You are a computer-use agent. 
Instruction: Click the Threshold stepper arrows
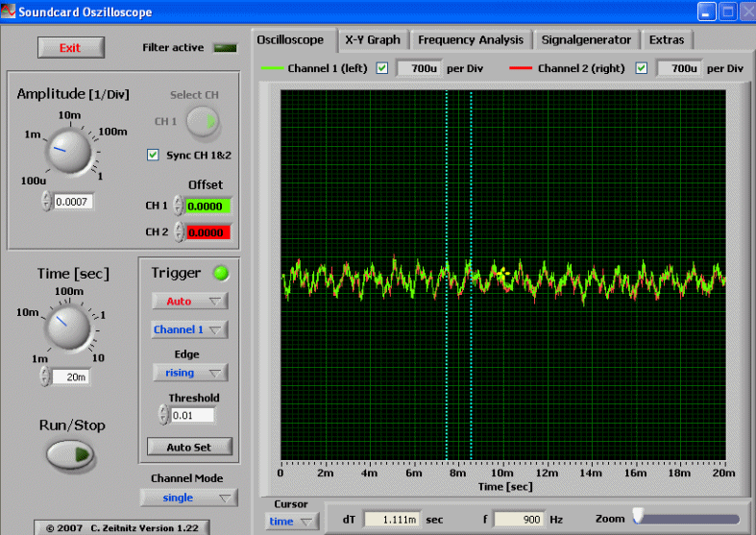point(164,415)
